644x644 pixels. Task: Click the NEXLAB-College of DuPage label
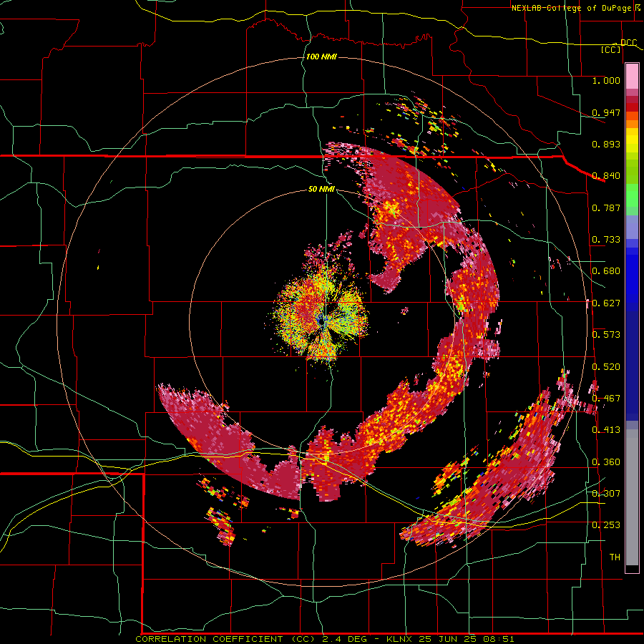coord(570,8)
